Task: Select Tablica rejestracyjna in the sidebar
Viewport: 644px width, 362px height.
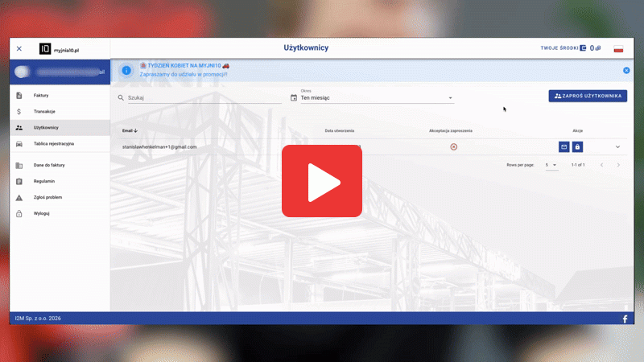Action: click(53, 143)
